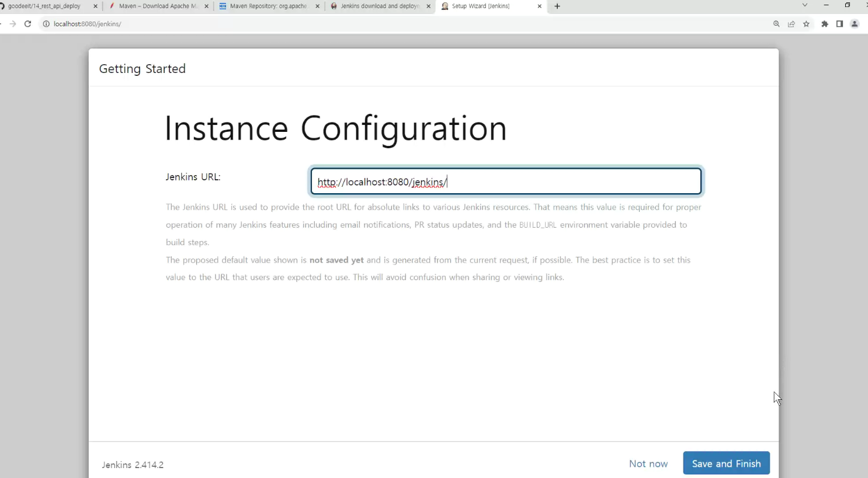Click the Jenkins 2.414.2 version text

click(x=133, y=465)
